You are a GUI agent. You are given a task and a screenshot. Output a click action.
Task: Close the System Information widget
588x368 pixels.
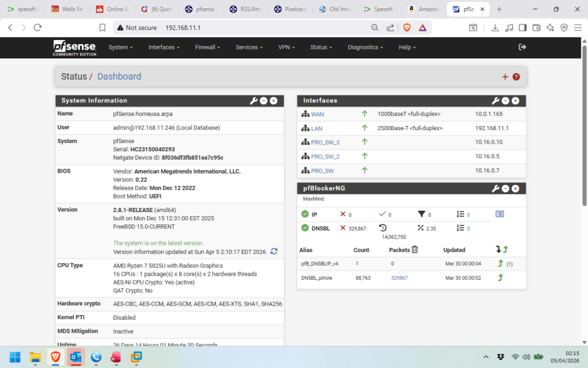coord(274,101)
